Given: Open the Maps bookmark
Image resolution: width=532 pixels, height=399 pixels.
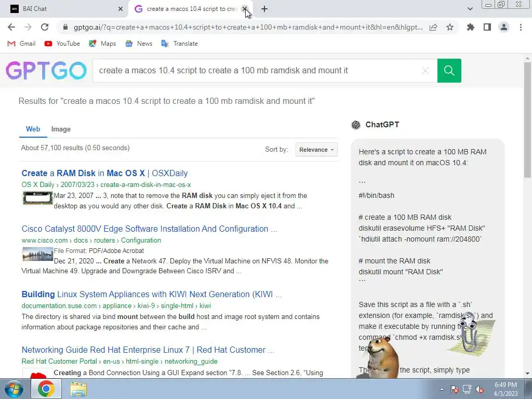Looking at the screenshot, I should [x=102, y=44].
